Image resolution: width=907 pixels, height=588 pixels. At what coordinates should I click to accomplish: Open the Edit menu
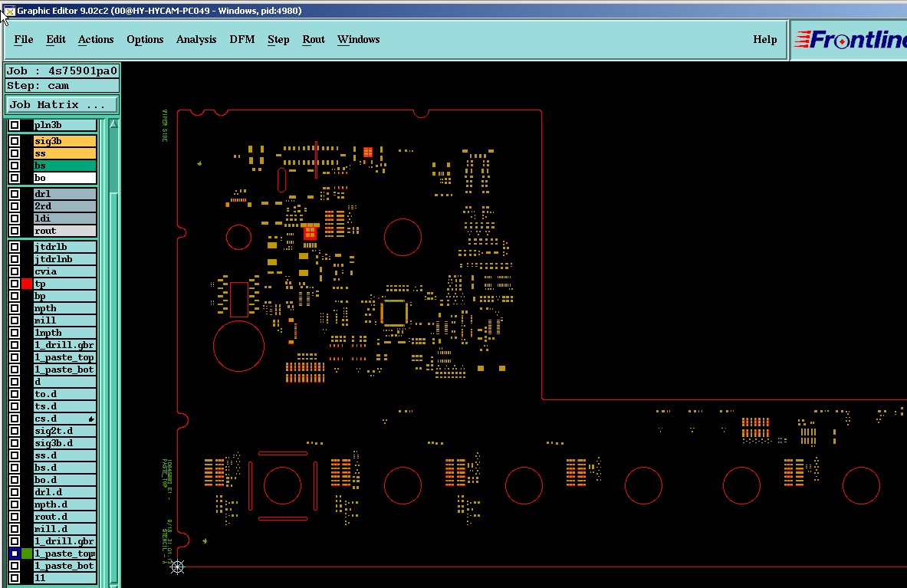click(x=55, y=39)
